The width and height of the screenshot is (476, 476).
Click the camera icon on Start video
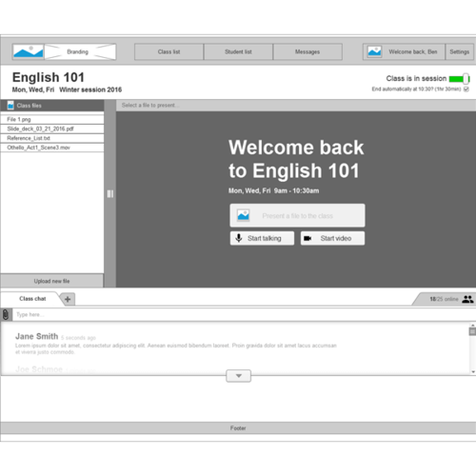coord(307,238)
